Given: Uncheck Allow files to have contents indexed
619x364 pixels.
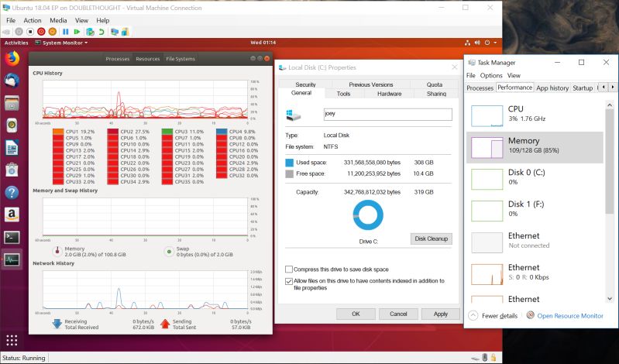Looking at the screenshot, I should 288,281.
